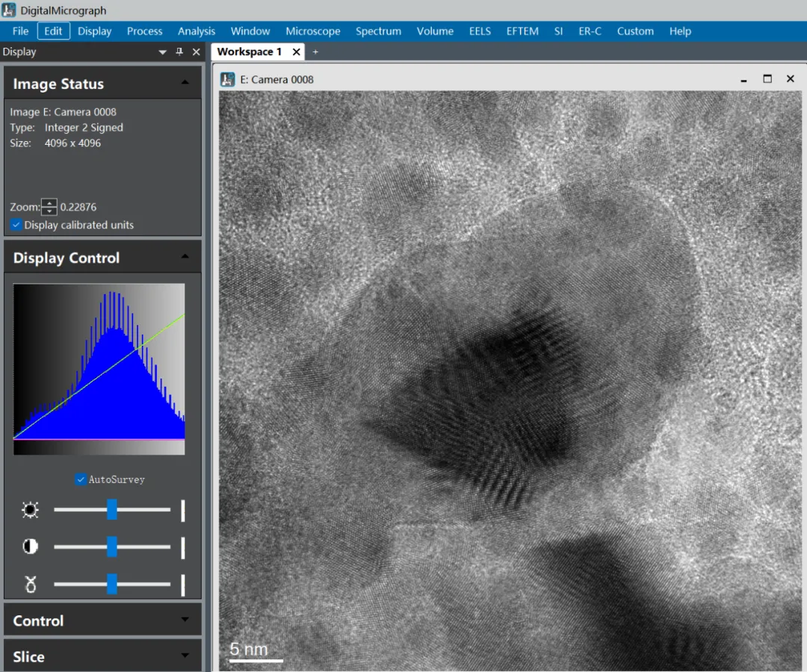
Task: Open the Display panel dropdown menu
Action: (x=162, y=52)
